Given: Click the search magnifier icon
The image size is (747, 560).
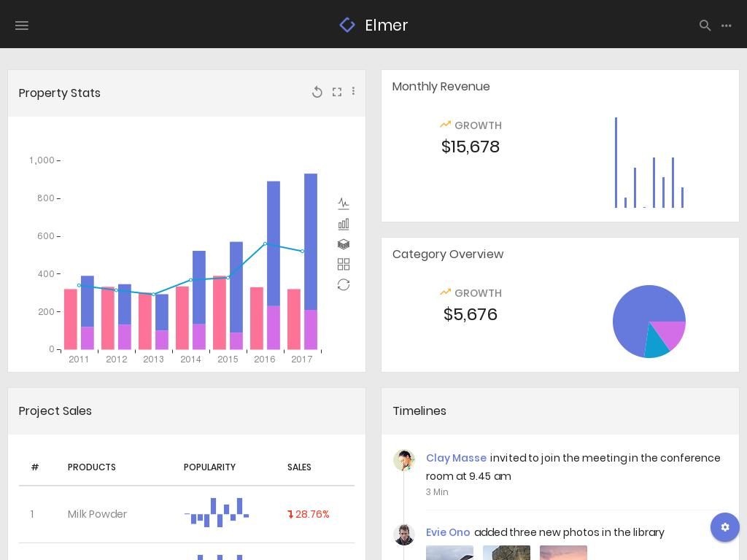Looking at the screenshot, I should [x=705, y=26].
